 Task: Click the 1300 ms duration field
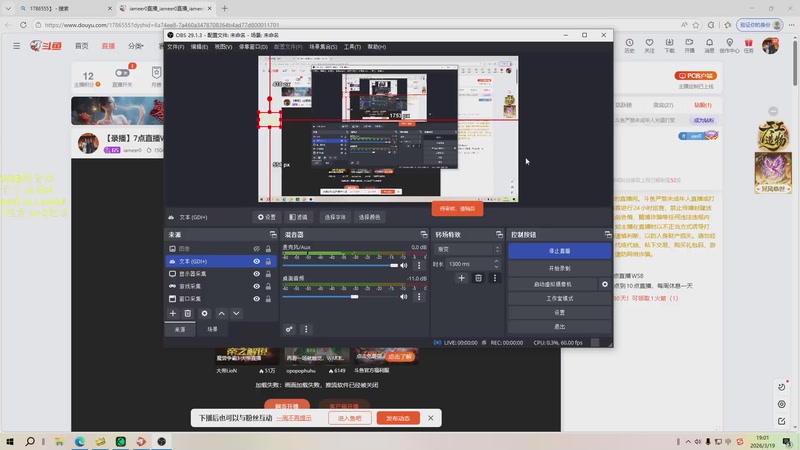[469, 264]
